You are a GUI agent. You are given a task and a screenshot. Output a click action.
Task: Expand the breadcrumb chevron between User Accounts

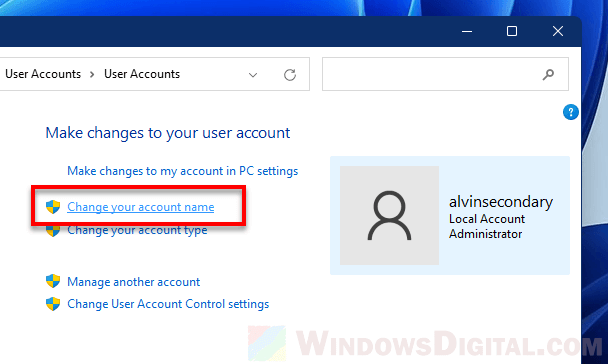[x=92, y=74]
